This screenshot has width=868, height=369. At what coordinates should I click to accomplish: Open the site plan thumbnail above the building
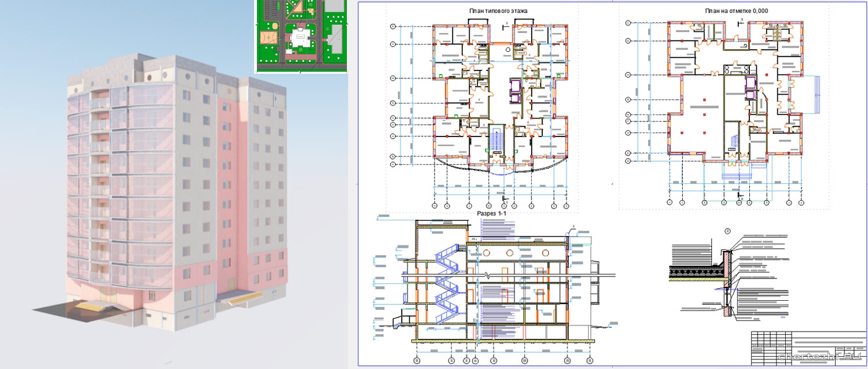click(x=301, y=36)
